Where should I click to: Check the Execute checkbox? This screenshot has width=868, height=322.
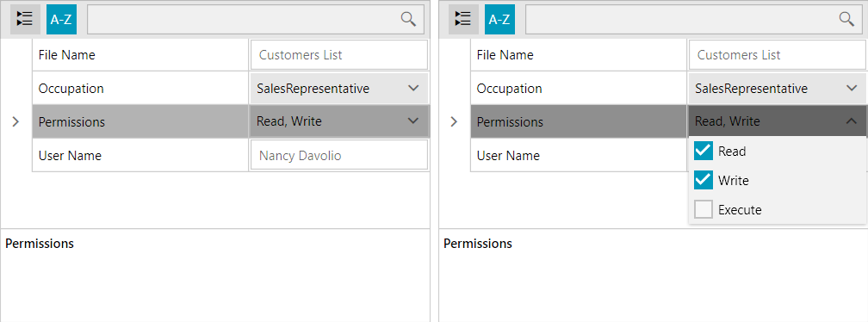click(703, 210)
